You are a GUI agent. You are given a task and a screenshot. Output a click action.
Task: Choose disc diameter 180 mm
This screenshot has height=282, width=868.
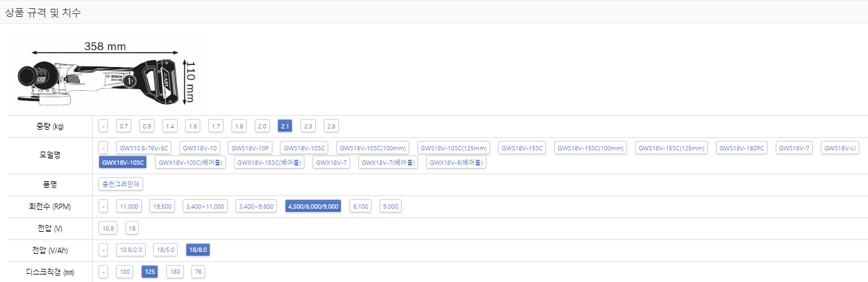pos(175,272)
